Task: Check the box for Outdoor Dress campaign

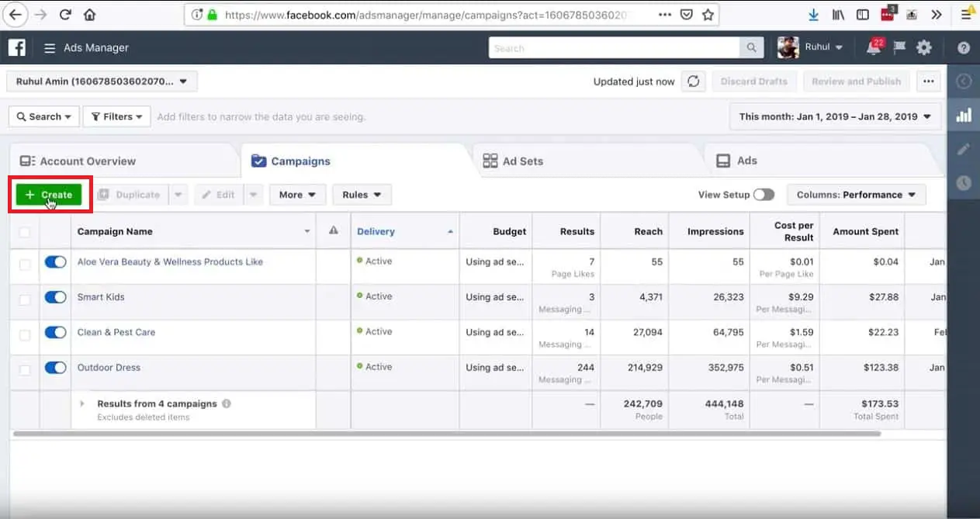Action: coord(25,369)
